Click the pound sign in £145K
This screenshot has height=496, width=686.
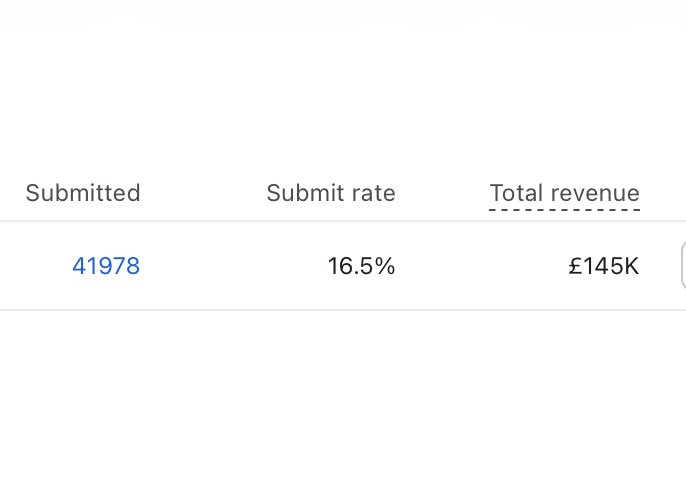(574, 266)
